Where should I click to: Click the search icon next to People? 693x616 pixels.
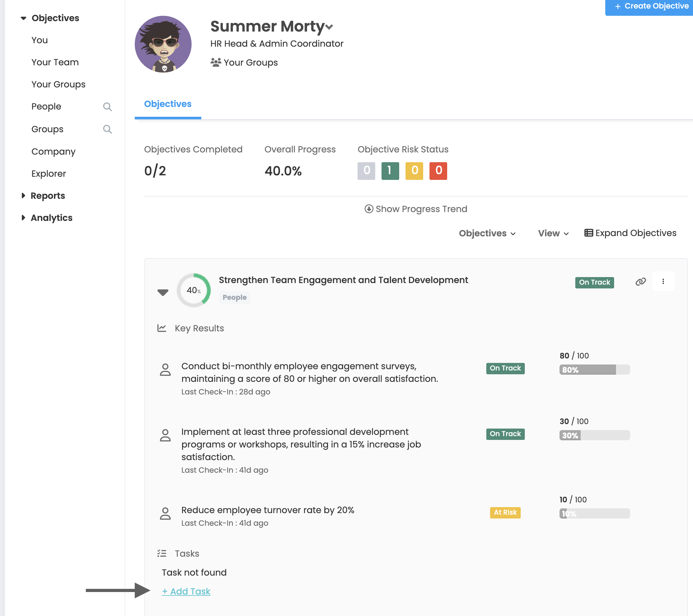point(107,107)
